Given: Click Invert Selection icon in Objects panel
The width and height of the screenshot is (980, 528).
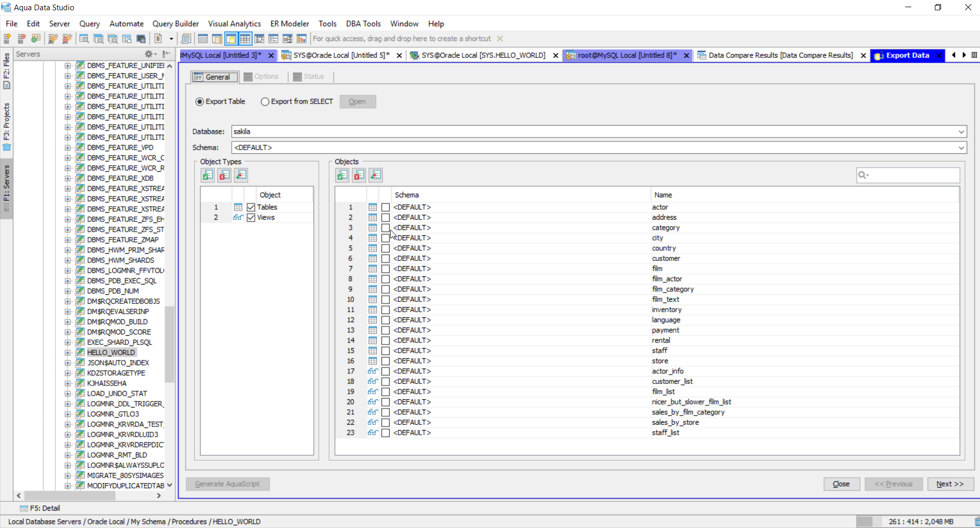Looking at the screenshot, I should pyautogui.click(x=375, y=175).
